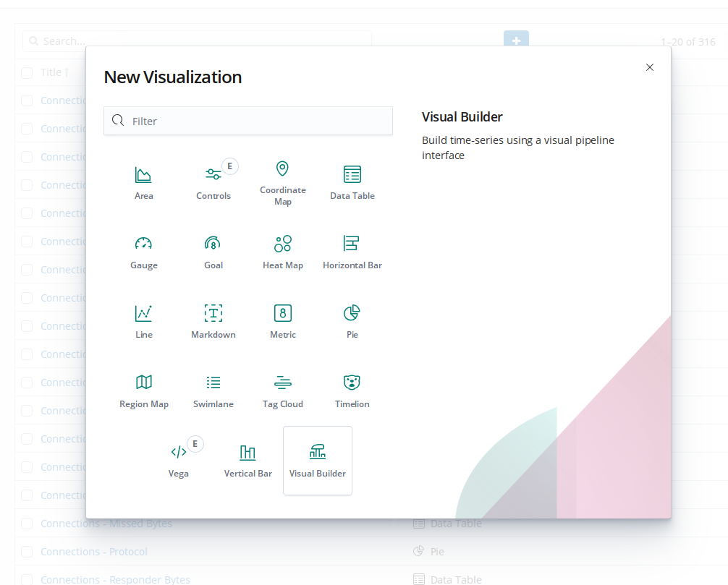
Task: Click the plus button to add visualization
Action: click(516, 40)
